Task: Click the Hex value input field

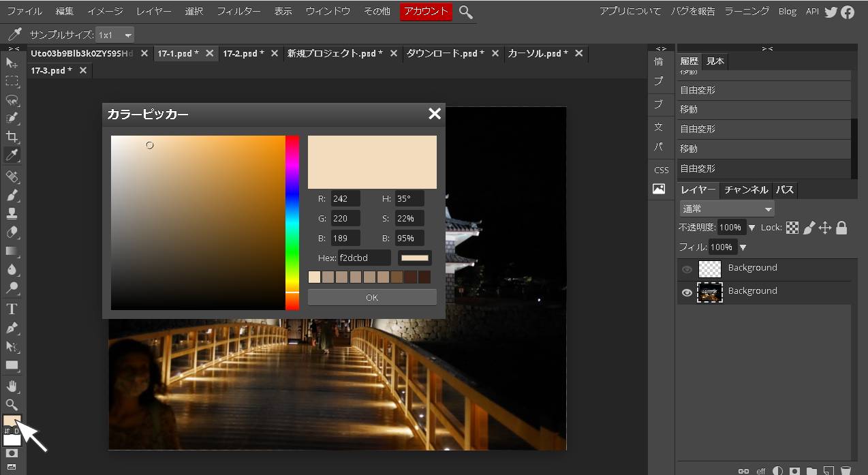Action: tap(364, 258)
